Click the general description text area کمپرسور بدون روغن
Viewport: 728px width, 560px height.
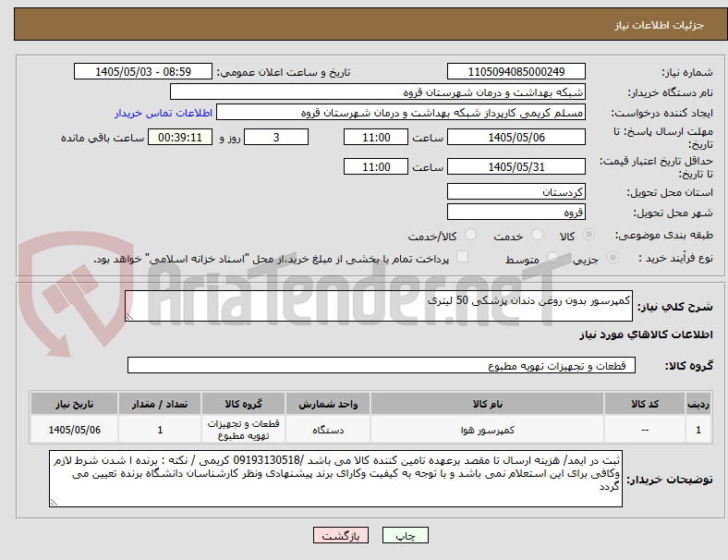tap(379, 306)
